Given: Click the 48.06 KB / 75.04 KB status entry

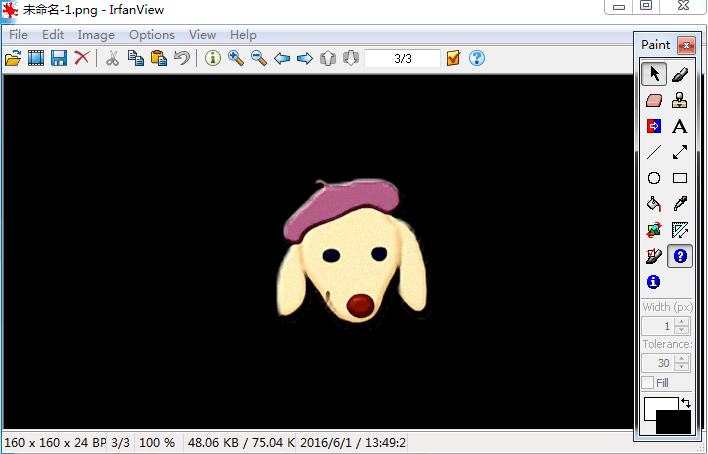Looking at the screenshot, I should pos(241,443).
